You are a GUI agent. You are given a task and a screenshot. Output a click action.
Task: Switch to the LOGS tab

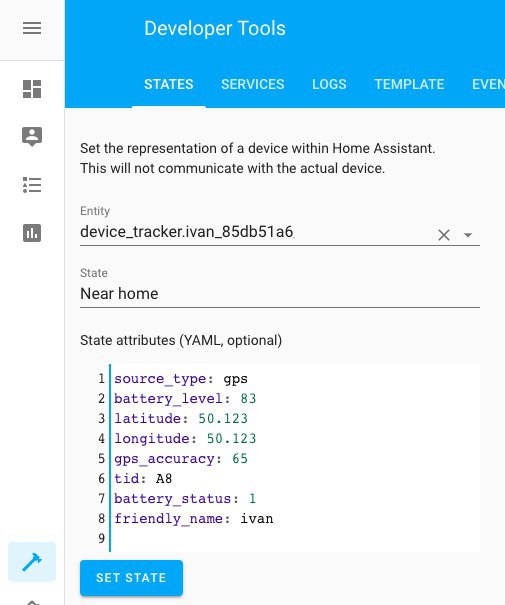click(x=329, y=84)
